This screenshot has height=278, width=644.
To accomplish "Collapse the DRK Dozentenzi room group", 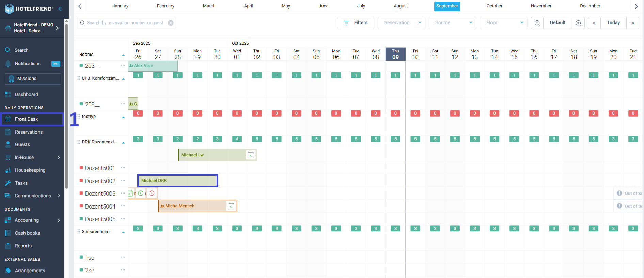I will (123, 143).
